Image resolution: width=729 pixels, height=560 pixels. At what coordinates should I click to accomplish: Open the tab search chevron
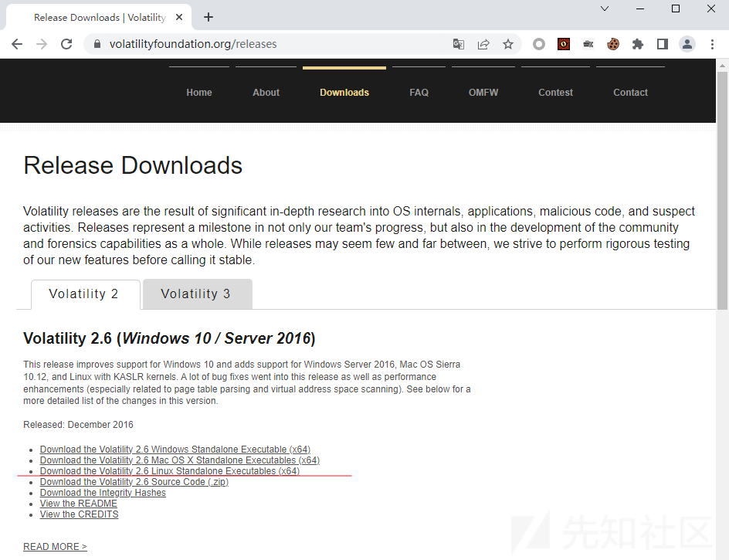click(x=605, y=8)
